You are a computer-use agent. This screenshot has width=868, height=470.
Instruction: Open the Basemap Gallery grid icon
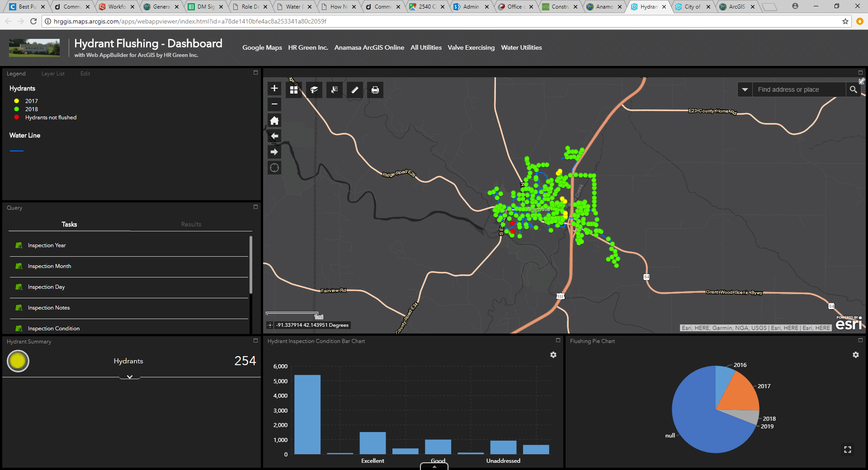coord(294,90)
